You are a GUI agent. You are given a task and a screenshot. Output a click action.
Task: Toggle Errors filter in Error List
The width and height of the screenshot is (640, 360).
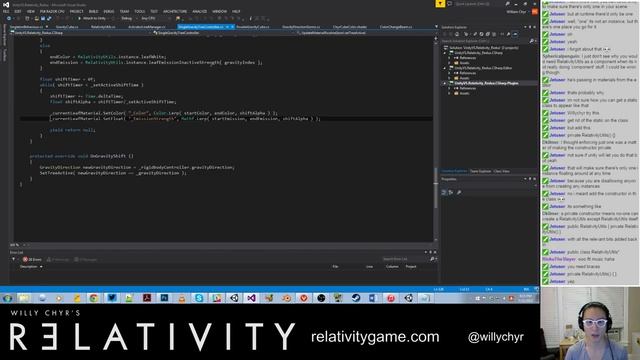(32, 259)
